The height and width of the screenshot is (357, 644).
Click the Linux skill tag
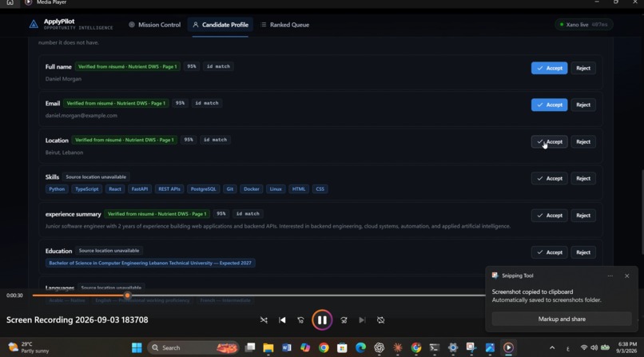click(x=276, y=189)
